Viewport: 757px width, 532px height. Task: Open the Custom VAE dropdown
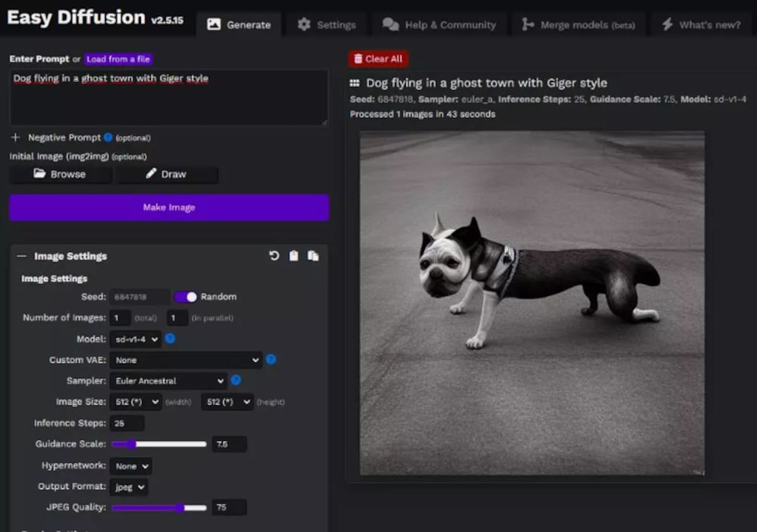click(186, 360)
